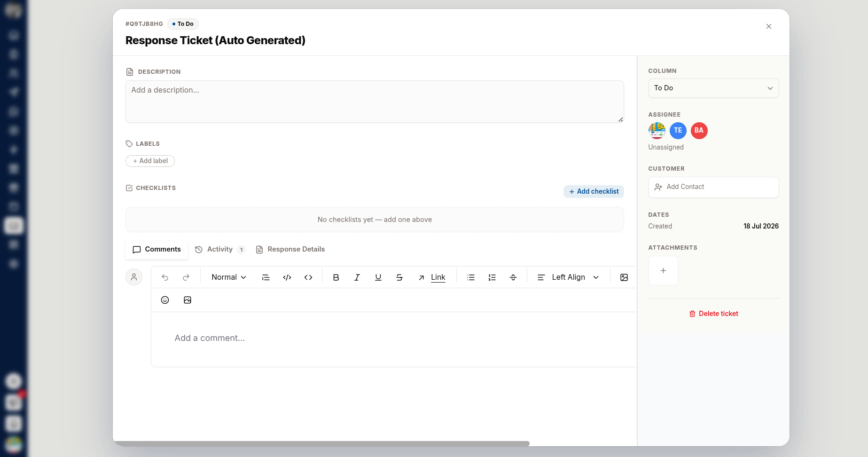868x457 pixels.
Task: Click Delete ticket
Action: [713, 314]
